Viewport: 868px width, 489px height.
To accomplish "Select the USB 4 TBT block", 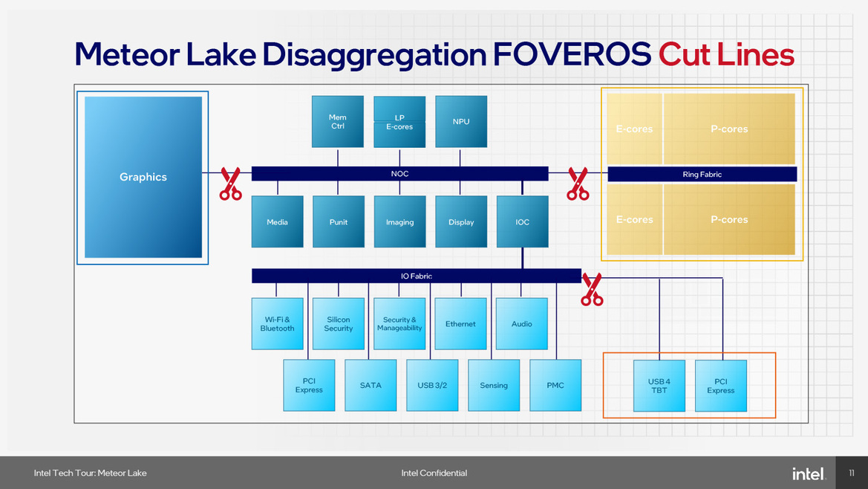I will tap(659, 386).
